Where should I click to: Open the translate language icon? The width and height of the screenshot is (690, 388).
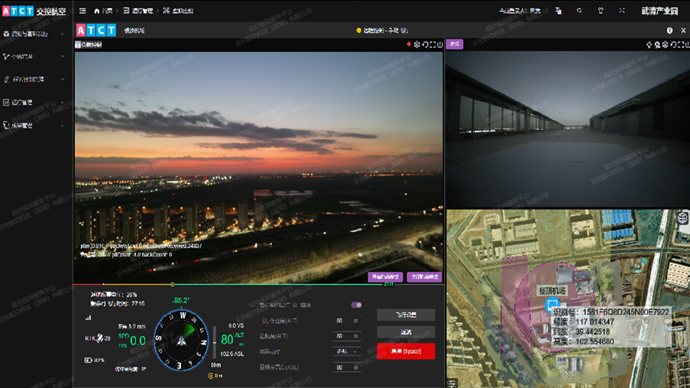click(558, 11)
